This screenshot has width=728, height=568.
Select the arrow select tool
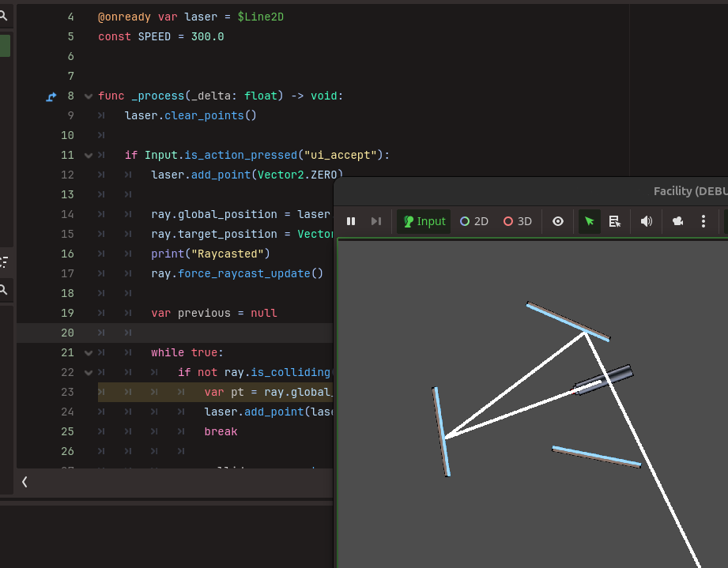coord(589,221)
